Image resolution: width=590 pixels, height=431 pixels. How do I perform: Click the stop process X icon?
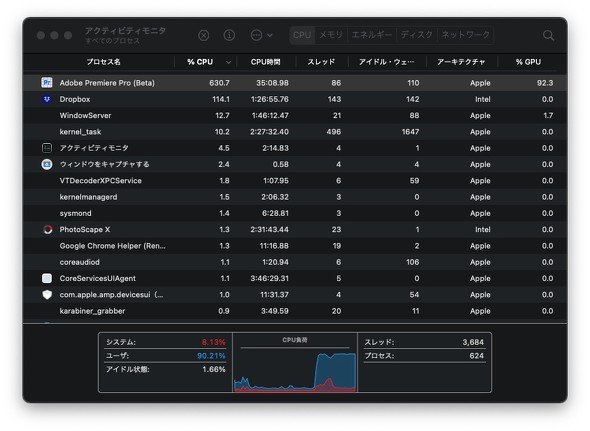[x=204, y=35]
